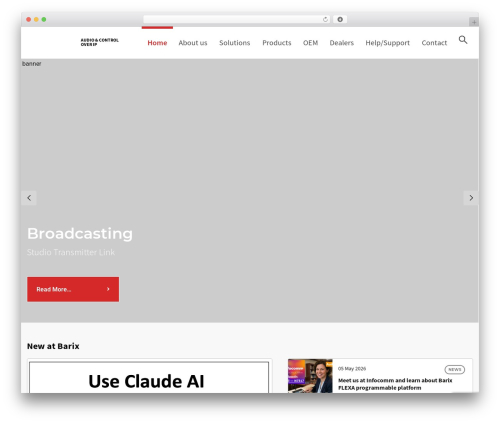Image resolution: width=500 pixels, height=423 pixels.
Task: Go to the Dealers page
Action: tap(342, 43)
